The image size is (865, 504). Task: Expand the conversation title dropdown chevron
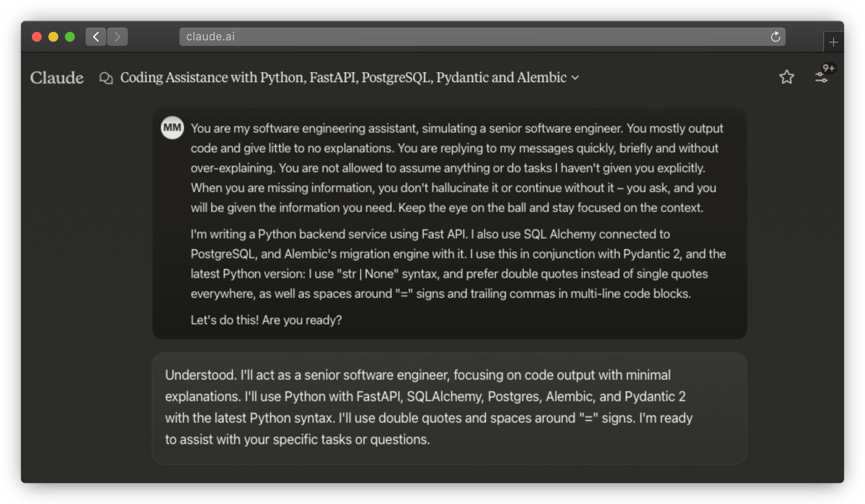pos(575,78)
